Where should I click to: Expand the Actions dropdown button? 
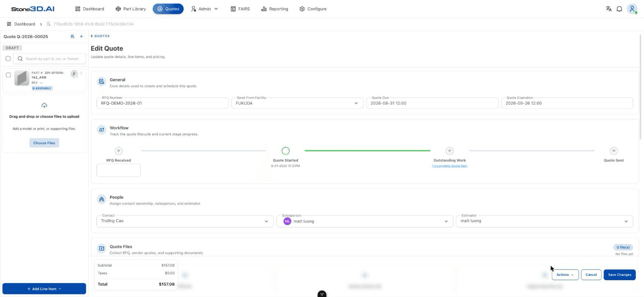point(565,275)
